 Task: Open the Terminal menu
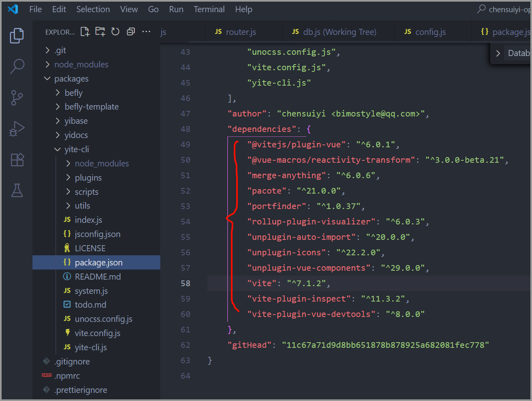209,9
